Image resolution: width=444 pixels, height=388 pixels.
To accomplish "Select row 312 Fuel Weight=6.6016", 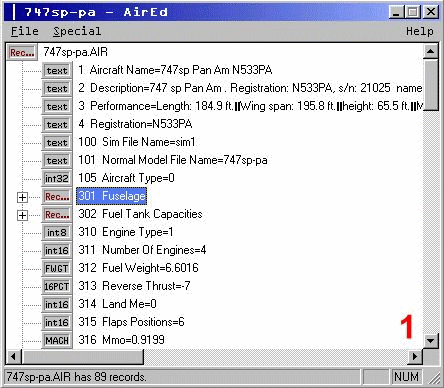I will tap(138, 268).
